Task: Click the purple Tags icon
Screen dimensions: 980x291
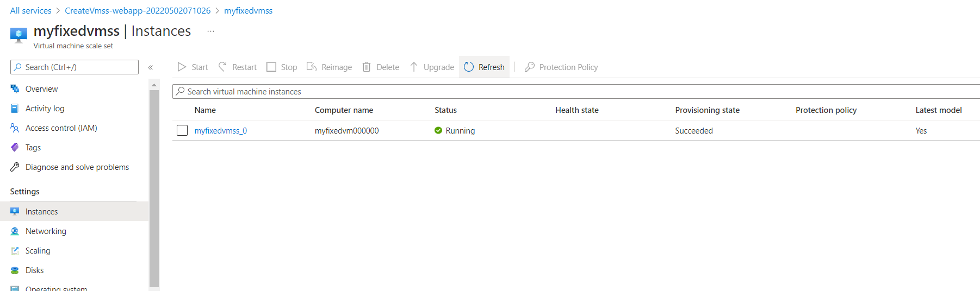Action: tap(15, 148)
